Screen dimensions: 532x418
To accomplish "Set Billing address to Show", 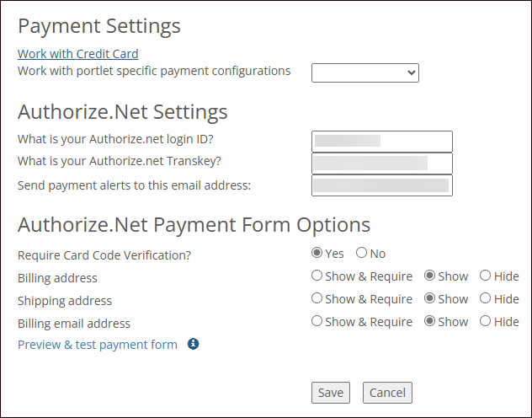I will point(430,276).
